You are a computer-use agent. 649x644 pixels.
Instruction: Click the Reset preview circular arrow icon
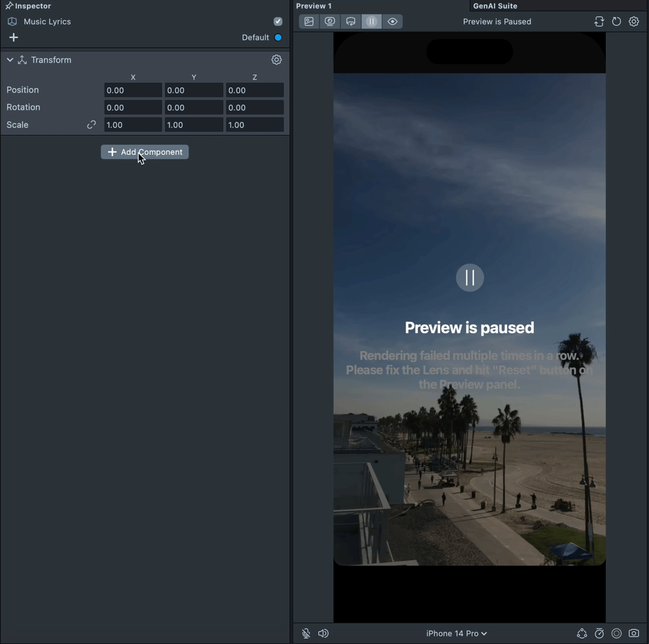[x=617, y=22]
